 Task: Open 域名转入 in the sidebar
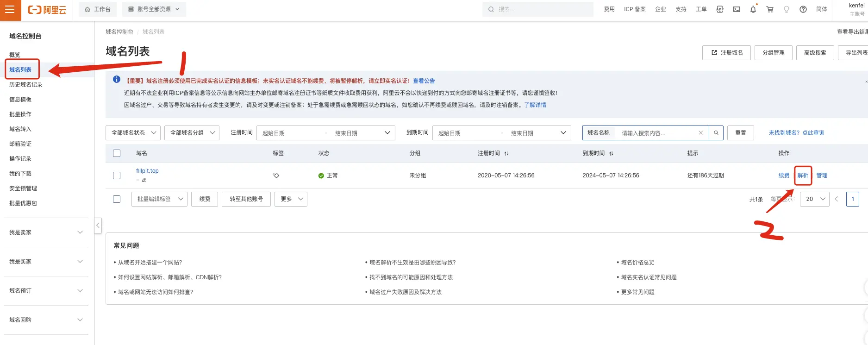click(20, 129)
